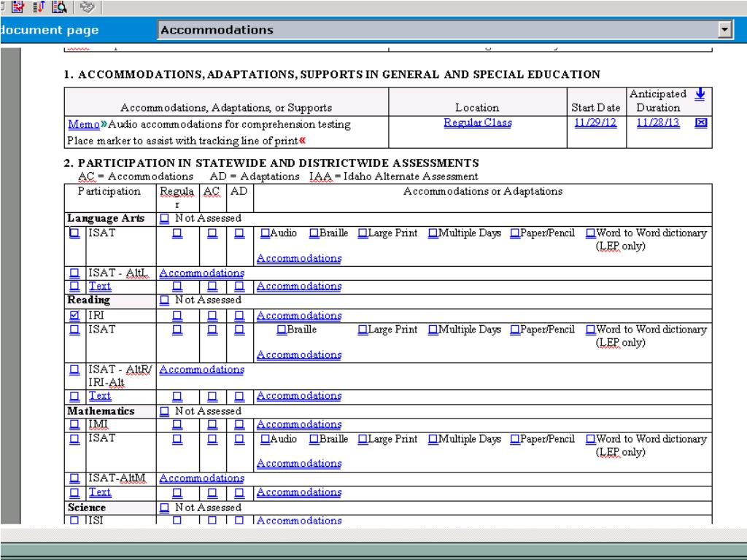The height and width of the screenshot is (560, 747).
Task: Click the Regular Class location link
Action: coord(478,122)
